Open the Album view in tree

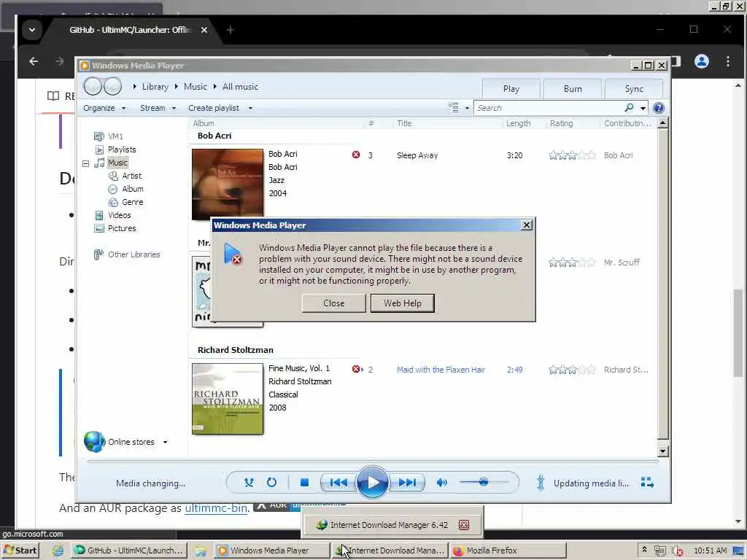(x=133, y=189)
